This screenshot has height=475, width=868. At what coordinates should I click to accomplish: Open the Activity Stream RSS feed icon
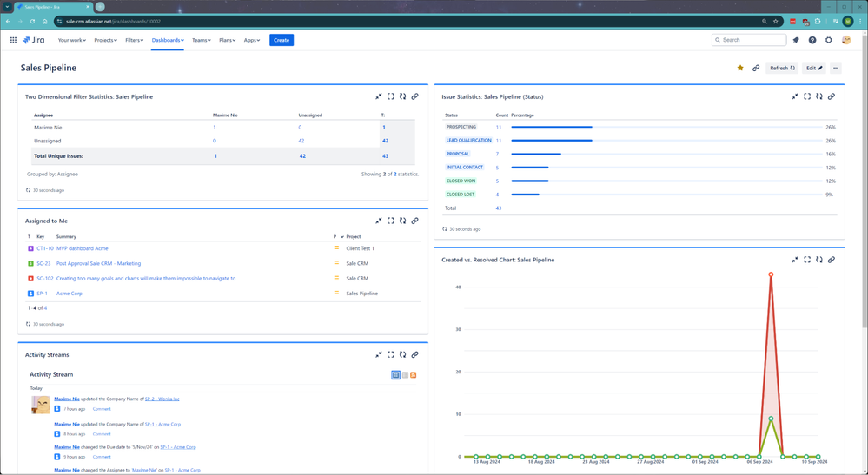pos(414,375)
